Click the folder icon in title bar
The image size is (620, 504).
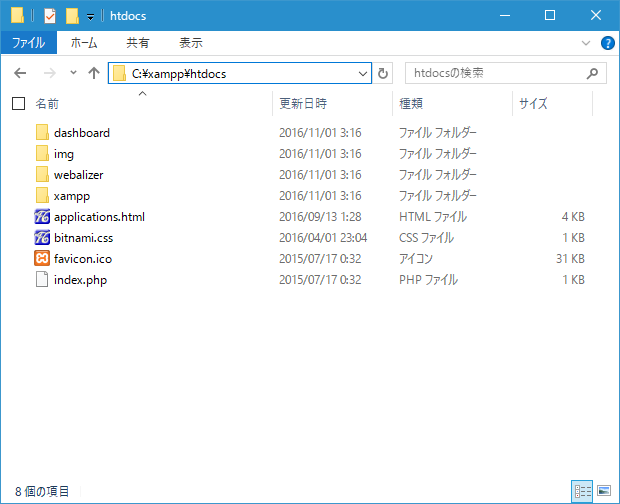coord(17,15)
